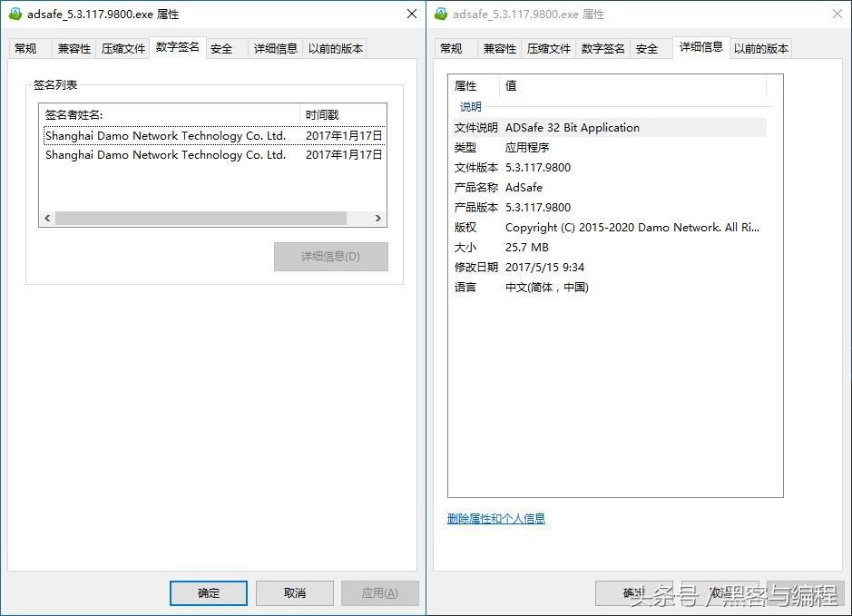This screenshot has width=852, height=616.
Task: Open the 兼容性 tab in left window
Action: tap(74, 48)
